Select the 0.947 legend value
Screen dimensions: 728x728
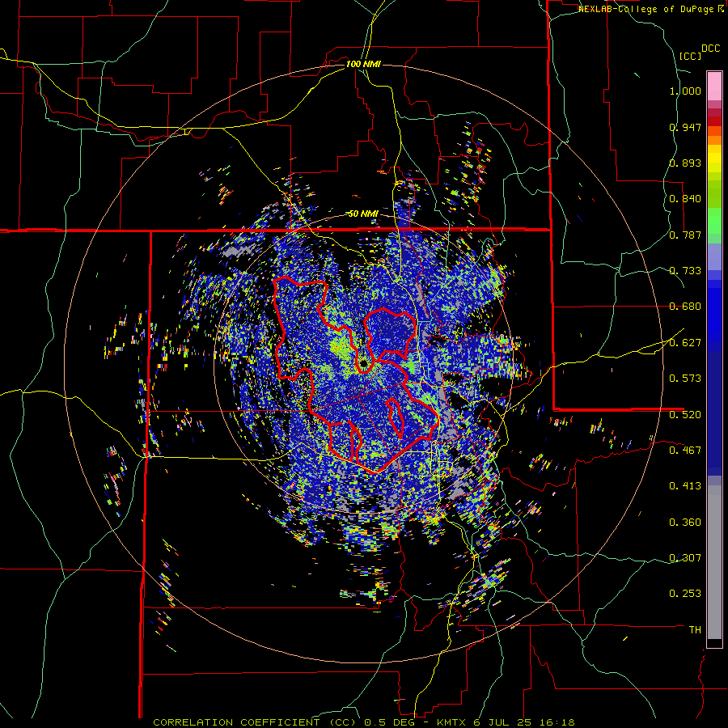pyautogui.click(x=685, y=127)
